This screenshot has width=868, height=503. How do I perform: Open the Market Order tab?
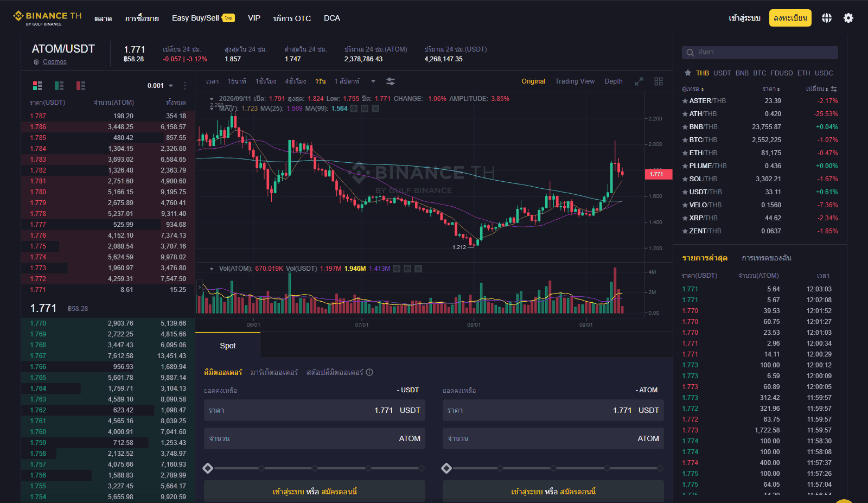274,372
